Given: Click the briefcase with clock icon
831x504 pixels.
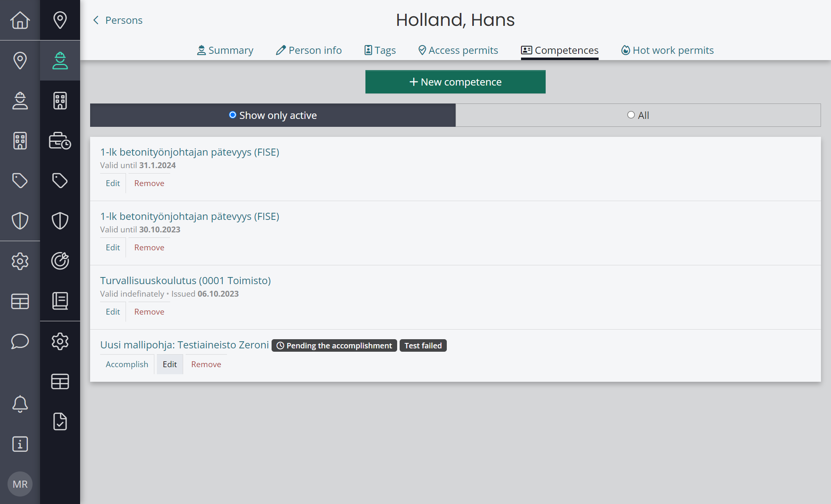Looking at the screenshot, I should tap(60, 141).
